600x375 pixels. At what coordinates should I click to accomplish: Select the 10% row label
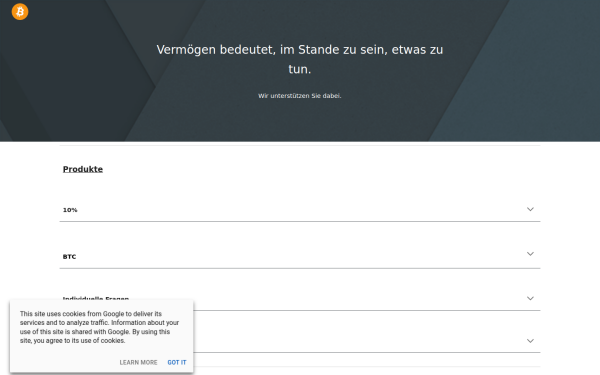pyautogui.click(x=70, y=210)
